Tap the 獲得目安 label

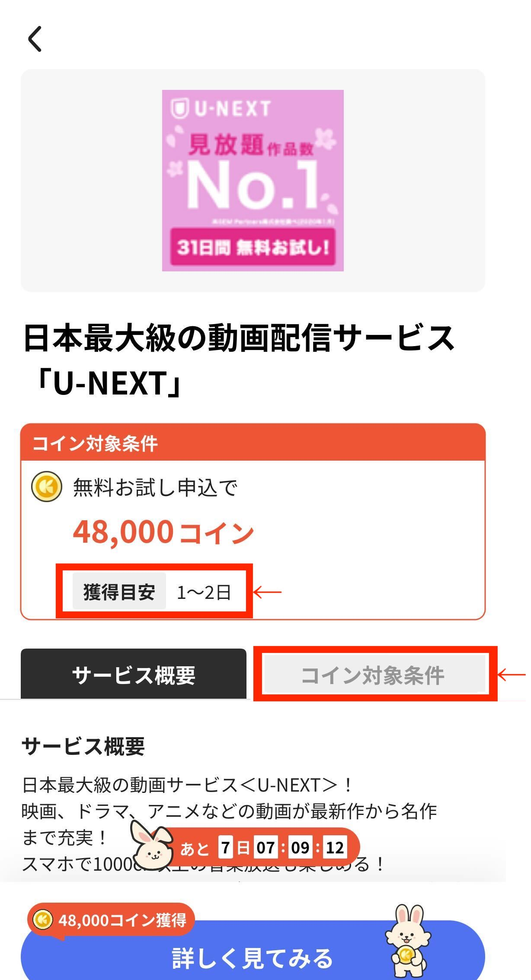coord(119,592)
